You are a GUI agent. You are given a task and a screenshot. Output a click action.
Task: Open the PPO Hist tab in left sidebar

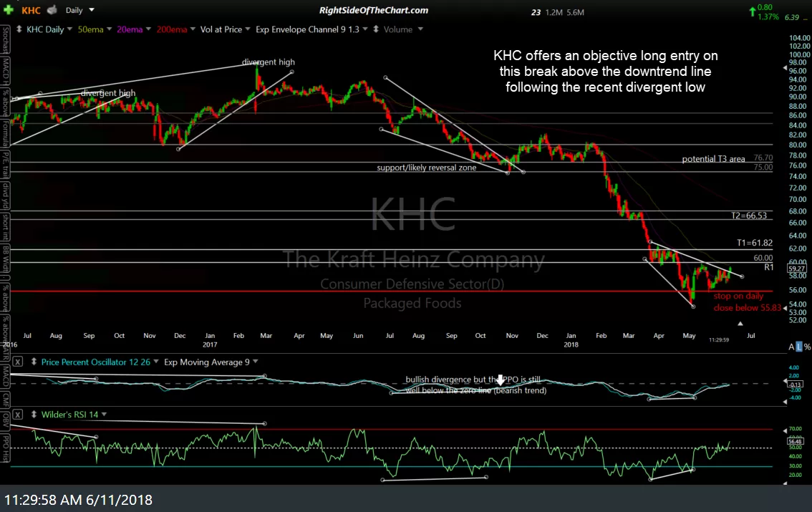coord(5,448)
